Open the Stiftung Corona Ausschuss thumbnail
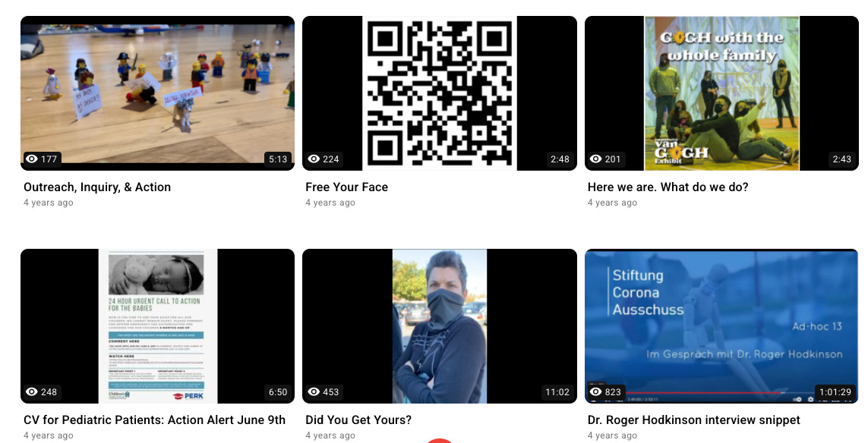 point(722,325)
